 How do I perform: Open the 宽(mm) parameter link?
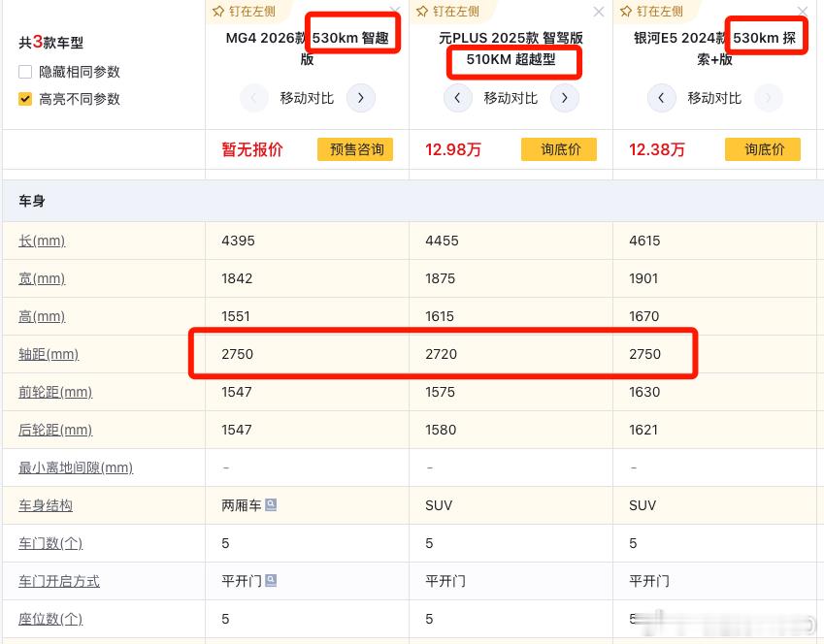pyautogui.click(x=42, y=279)
